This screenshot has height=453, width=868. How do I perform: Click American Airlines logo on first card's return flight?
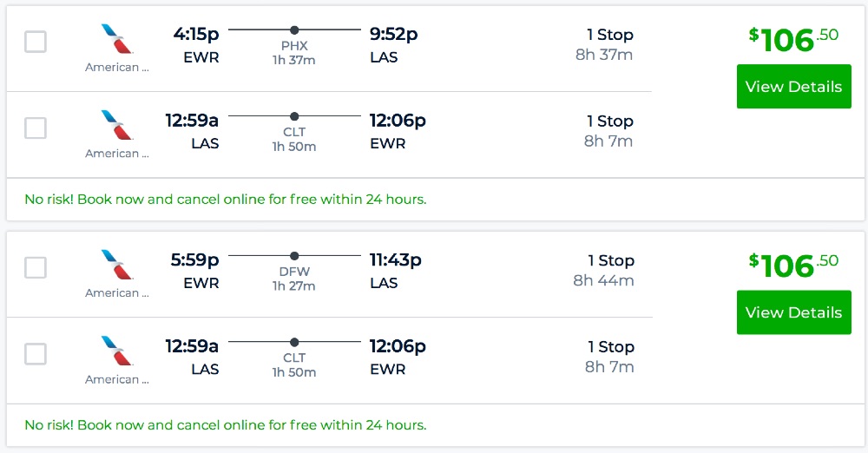coord(117,125)
